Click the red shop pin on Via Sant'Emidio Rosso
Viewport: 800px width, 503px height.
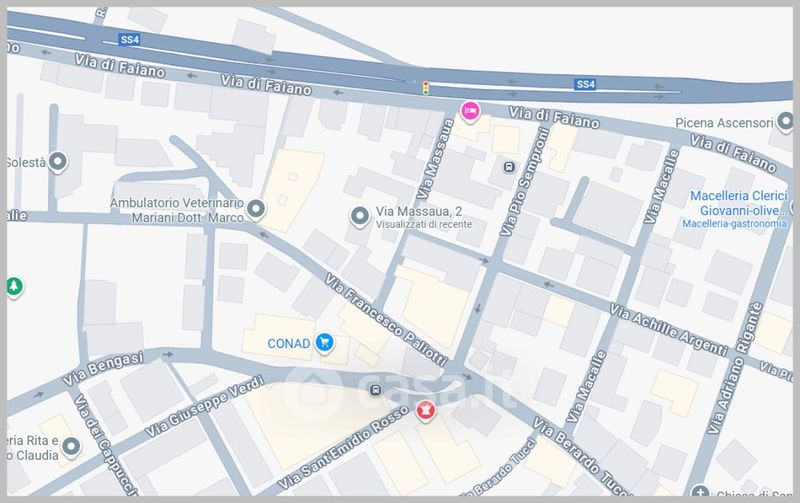click(x=429, y=410)
